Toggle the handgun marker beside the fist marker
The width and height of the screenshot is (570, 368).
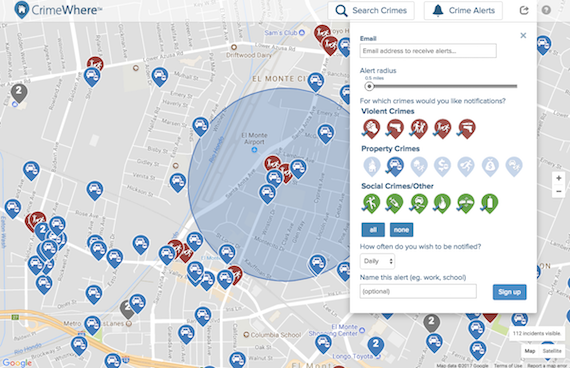(395, 128)
